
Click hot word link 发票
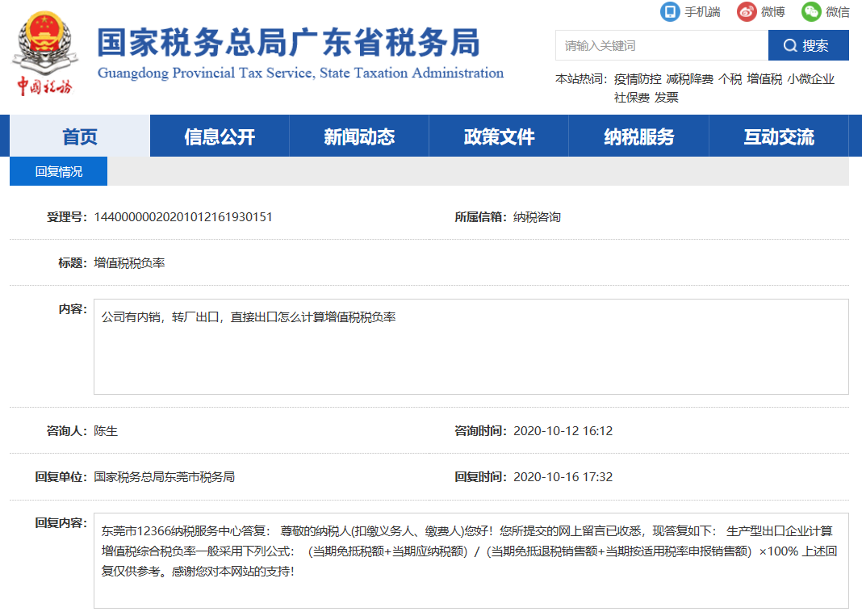(x=666, y=97)
